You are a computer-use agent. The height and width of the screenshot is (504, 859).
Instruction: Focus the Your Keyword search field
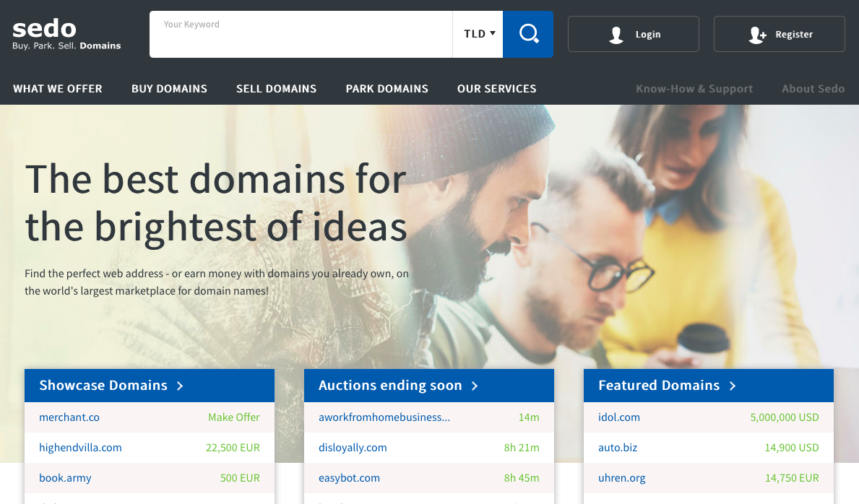point(301,34)
